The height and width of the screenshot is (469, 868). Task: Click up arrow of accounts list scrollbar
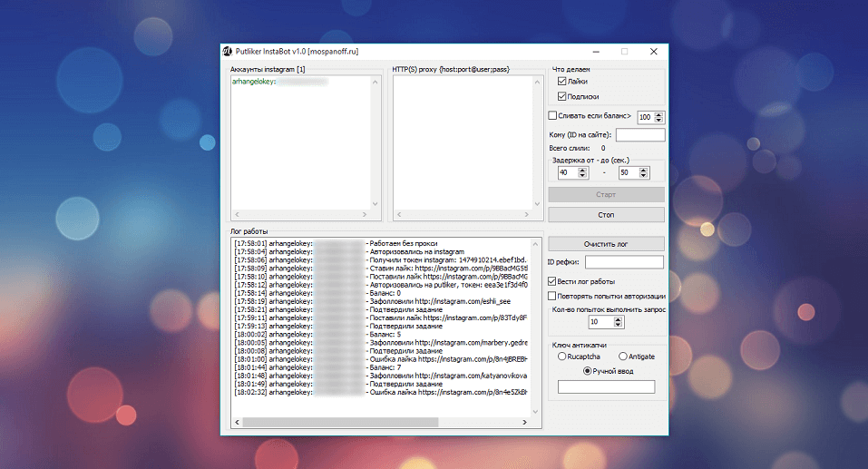point(375,82)
